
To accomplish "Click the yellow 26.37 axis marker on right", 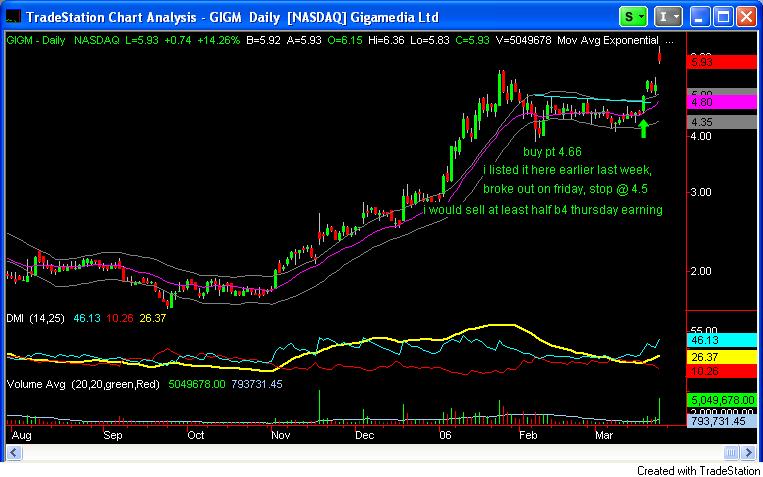I will [721, 358].
